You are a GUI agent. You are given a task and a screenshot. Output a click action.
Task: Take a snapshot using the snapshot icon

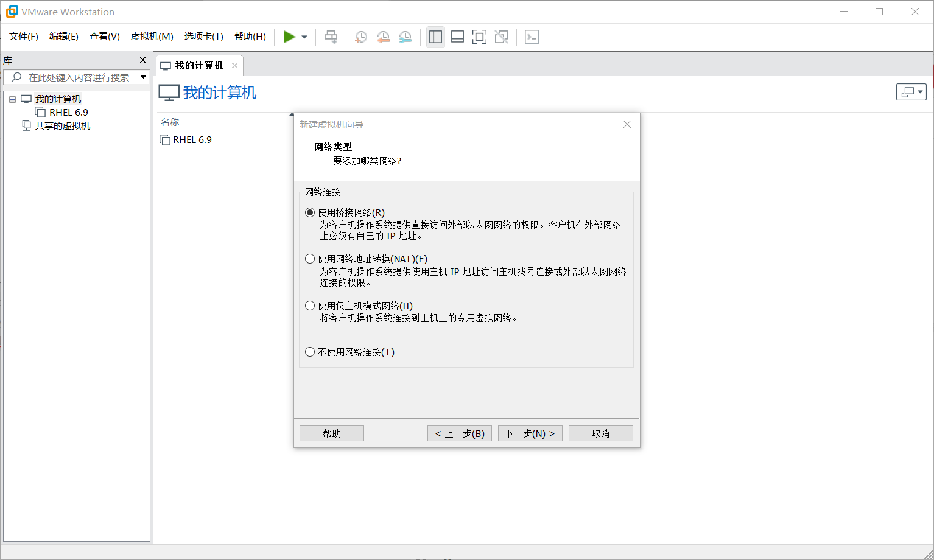[x=360, y=37]
